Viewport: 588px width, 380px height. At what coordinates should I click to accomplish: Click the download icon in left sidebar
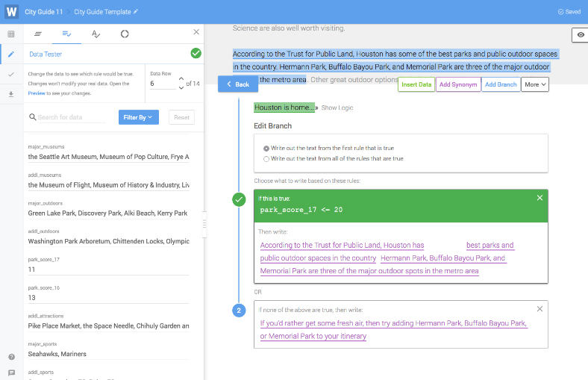click(11, 94)
